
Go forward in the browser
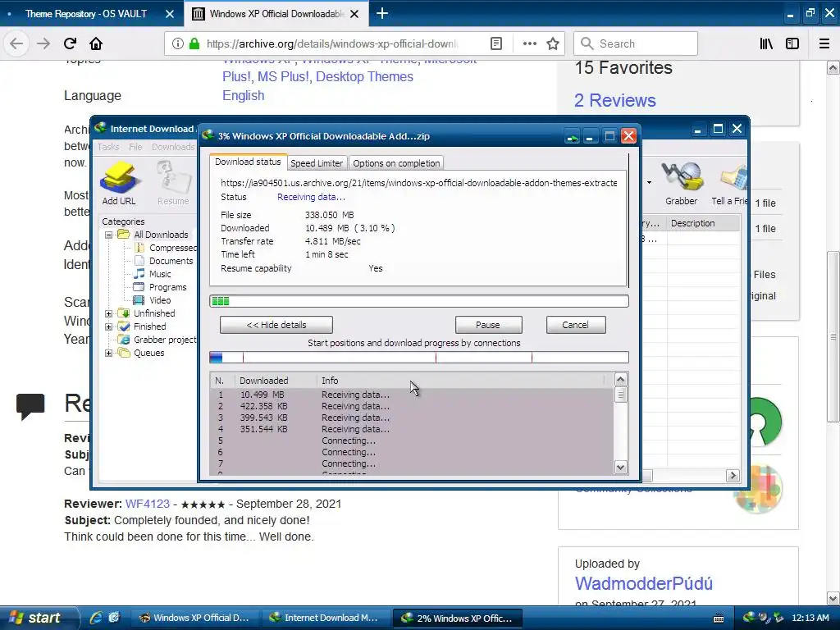coord(43,43)
